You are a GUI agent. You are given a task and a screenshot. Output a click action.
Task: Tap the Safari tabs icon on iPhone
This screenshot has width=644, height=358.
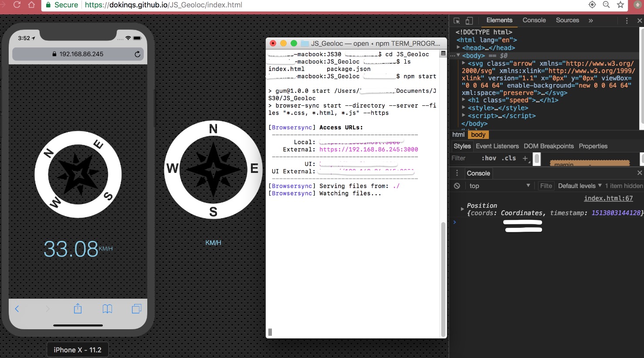136,309
